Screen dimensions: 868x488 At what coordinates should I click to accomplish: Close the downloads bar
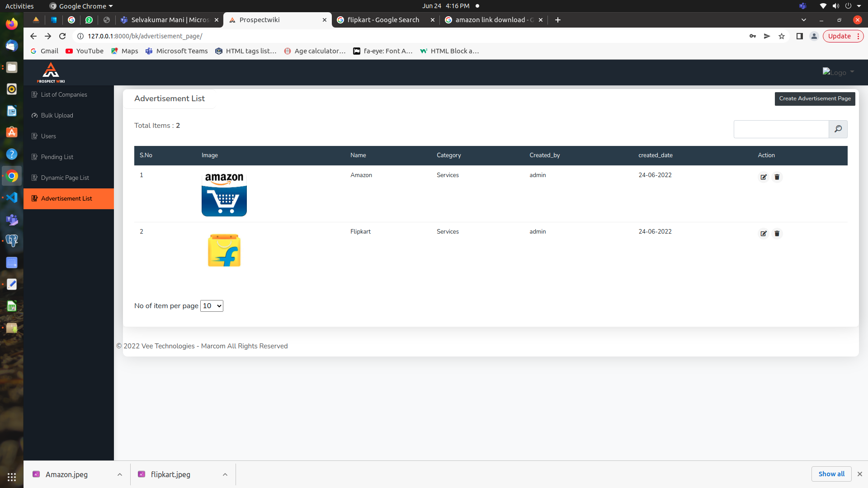point(860,474)
